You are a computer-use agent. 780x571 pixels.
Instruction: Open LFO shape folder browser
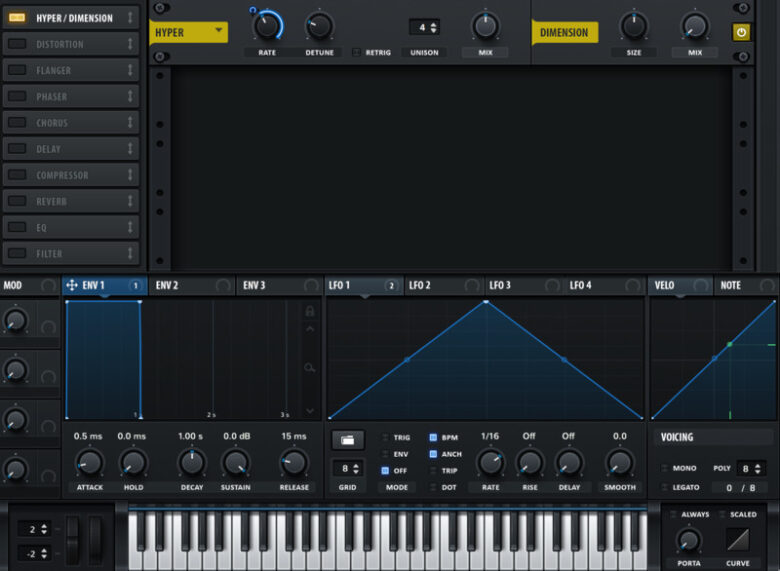(348, 440)
